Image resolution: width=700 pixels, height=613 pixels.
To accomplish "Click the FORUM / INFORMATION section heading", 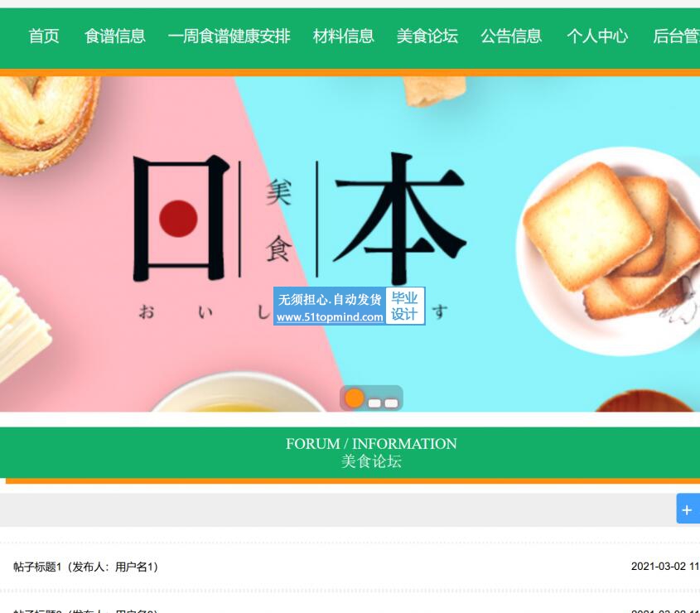I will [371, 444].
